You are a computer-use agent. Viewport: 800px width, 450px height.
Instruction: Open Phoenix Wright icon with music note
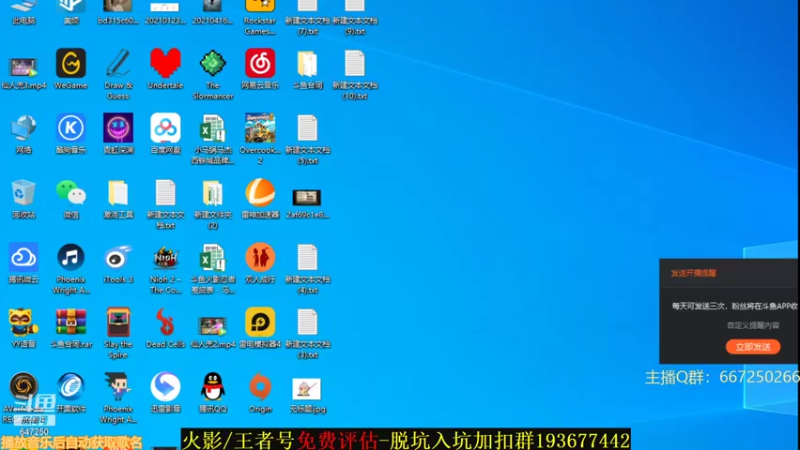[x=71, y=257]
